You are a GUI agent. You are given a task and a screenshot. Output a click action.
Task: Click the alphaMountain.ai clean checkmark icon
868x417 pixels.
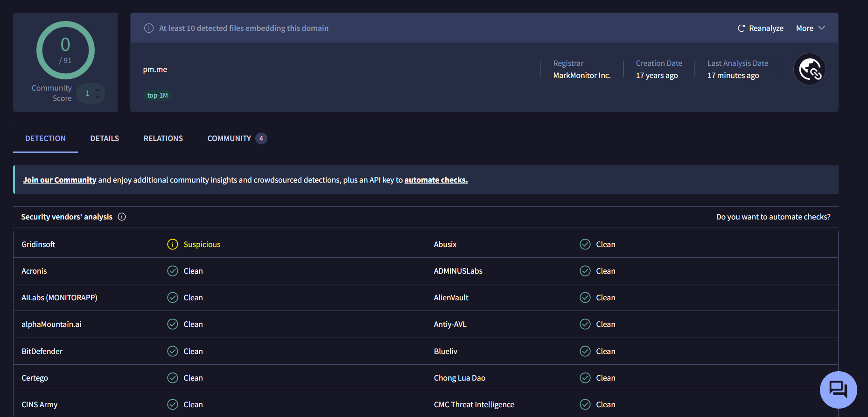point(173,324)
